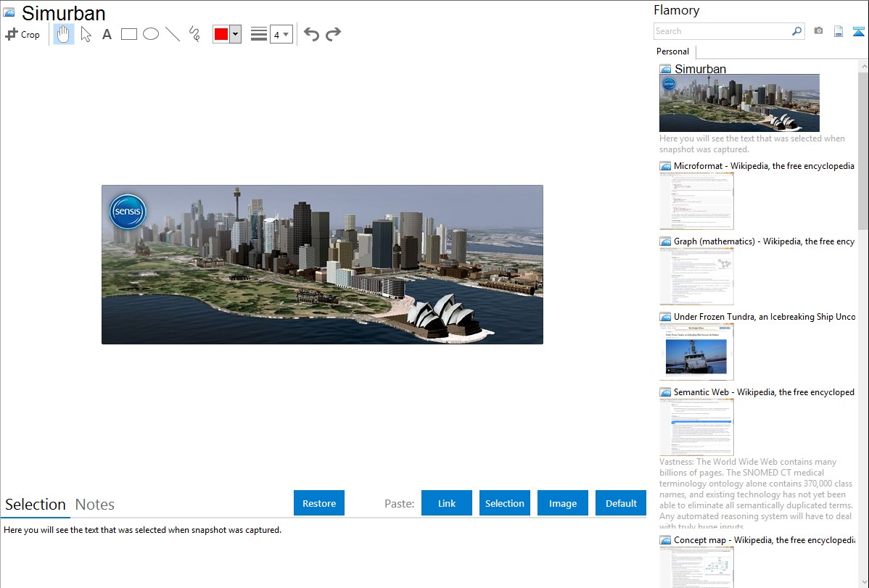Click the camera snapshot icon

tap(818, 31)
